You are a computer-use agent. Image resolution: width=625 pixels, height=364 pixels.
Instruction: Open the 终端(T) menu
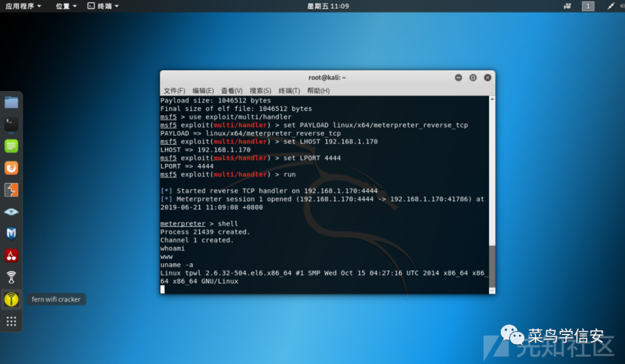[289, 90]
